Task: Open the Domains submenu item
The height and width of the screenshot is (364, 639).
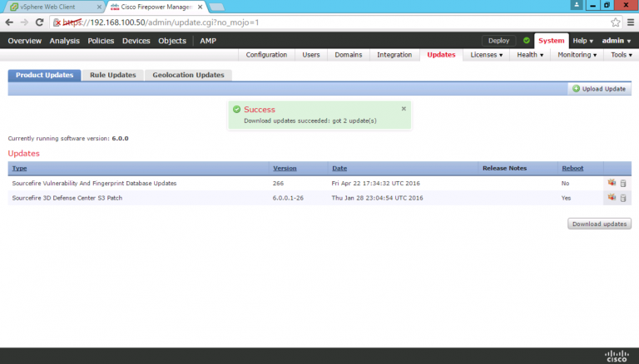Action: (x=349, y=55)
